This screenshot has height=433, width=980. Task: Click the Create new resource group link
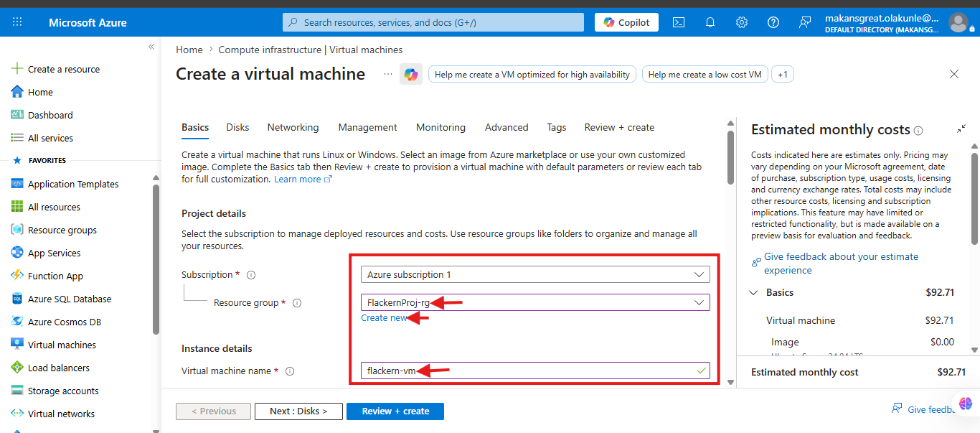[384, 317]
